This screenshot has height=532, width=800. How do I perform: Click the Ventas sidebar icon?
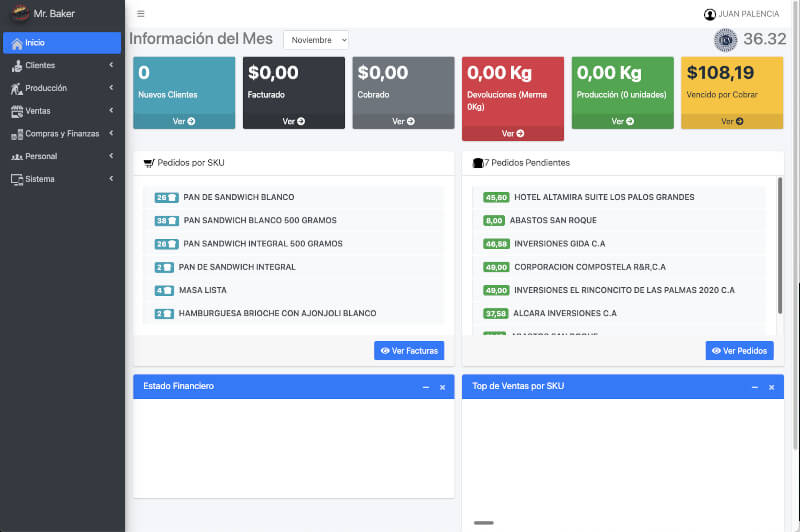(17, 111)
